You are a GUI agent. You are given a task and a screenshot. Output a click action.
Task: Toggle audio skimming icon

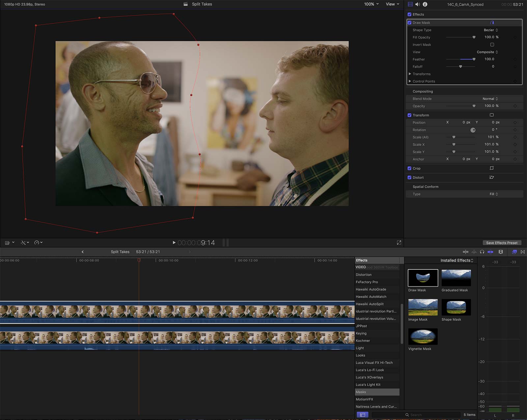(x=474, y=252)
